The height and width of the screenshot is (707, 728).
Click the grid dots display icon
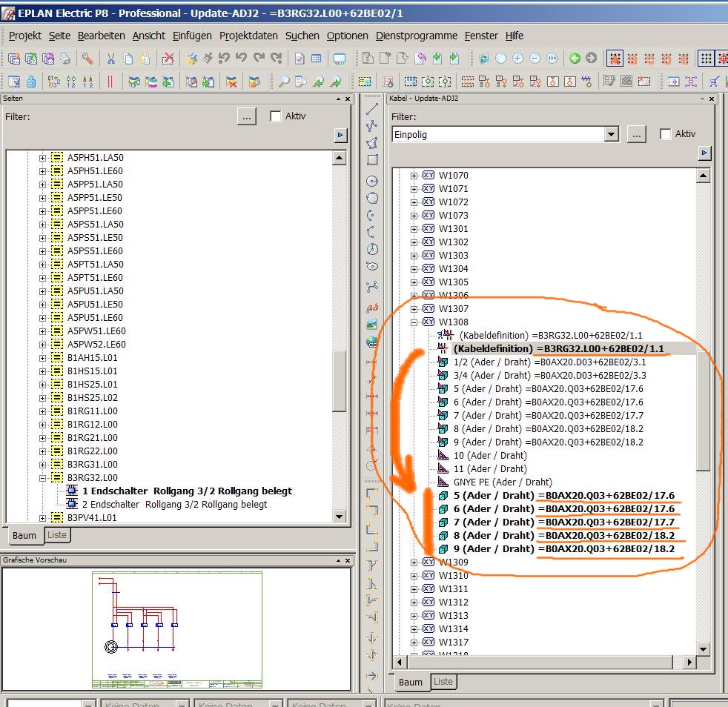pos(707,59)
